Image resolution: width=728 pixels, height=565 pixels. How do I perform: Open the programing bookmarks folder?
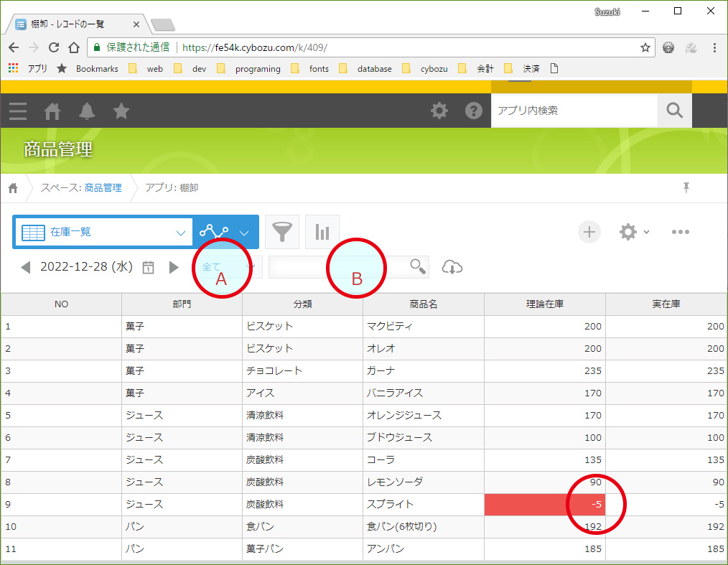(248, 69)
